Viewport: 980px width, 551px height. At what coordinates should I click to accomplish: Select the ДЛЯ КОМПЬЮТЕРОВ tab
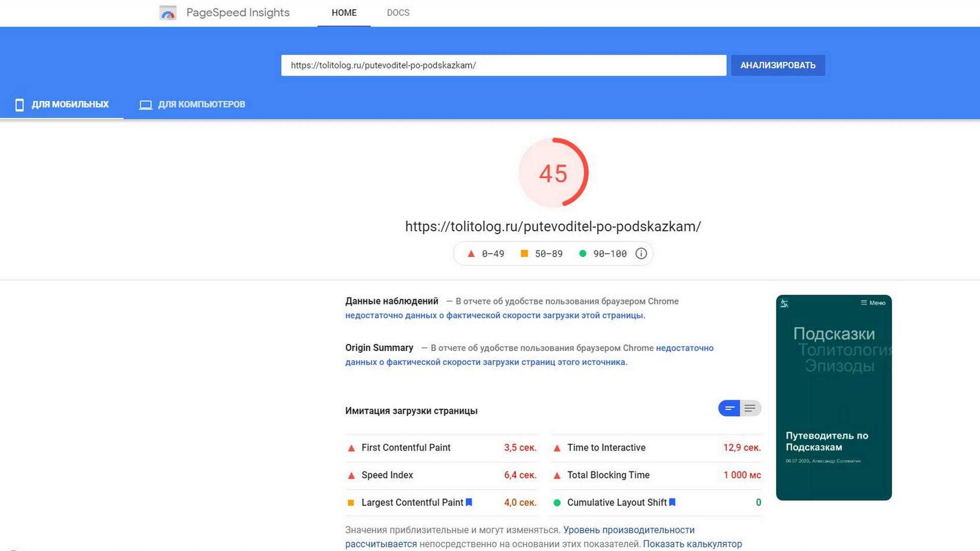coord(192,105)
